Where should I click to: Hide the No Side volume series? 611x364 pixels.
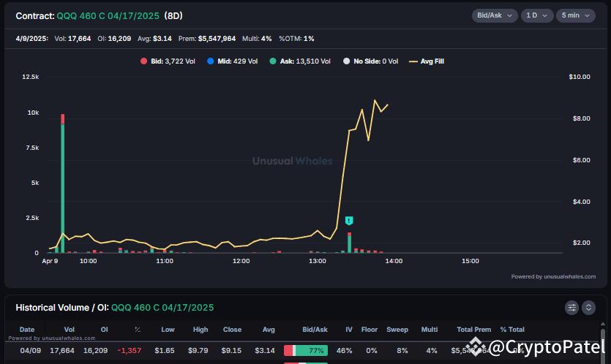click(371, 61)
